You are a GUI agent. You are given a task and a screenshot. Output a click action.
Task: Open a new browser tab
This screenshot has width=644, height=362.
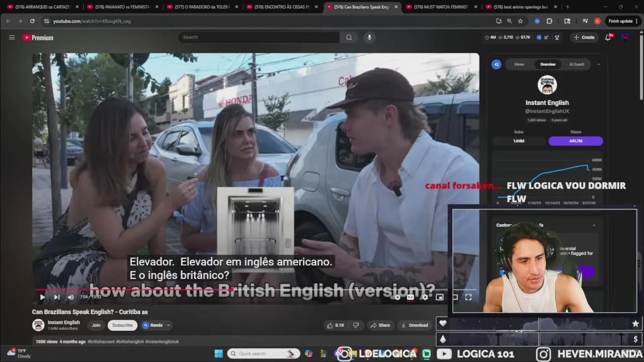click(x=568, y=7)
